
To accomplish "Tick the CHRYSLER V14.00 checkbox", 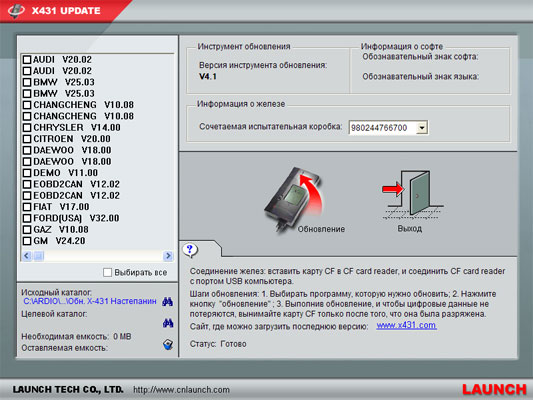I will (x=27, y=128).
